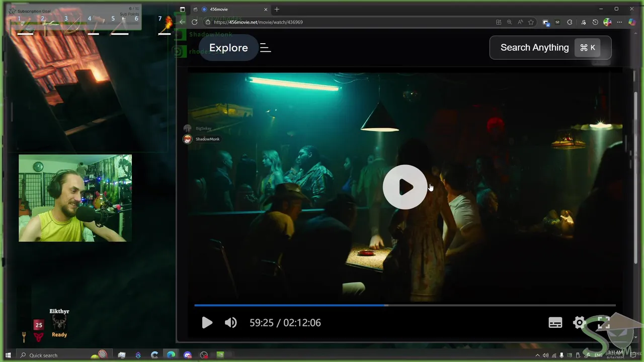Open Microsoft Edge from the taskbar
The image size is (644, 362).
pos(171,355)
